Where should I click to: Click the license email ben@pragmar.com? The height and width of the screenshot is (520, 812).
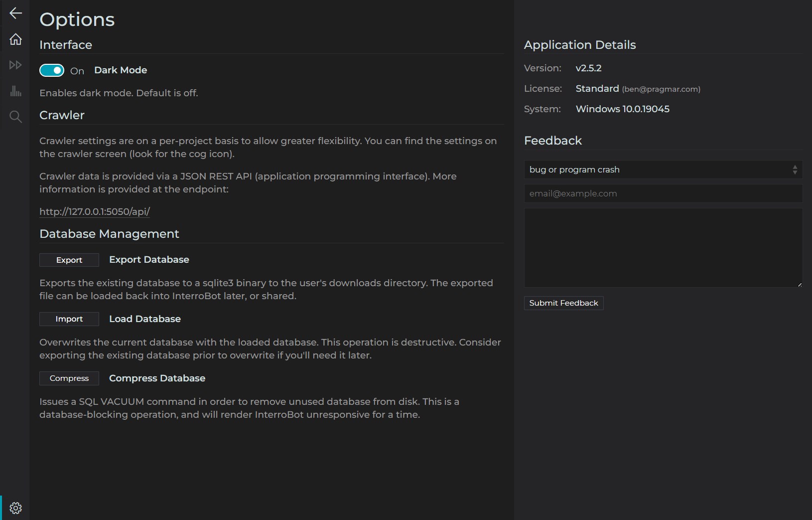click(661, 89)
